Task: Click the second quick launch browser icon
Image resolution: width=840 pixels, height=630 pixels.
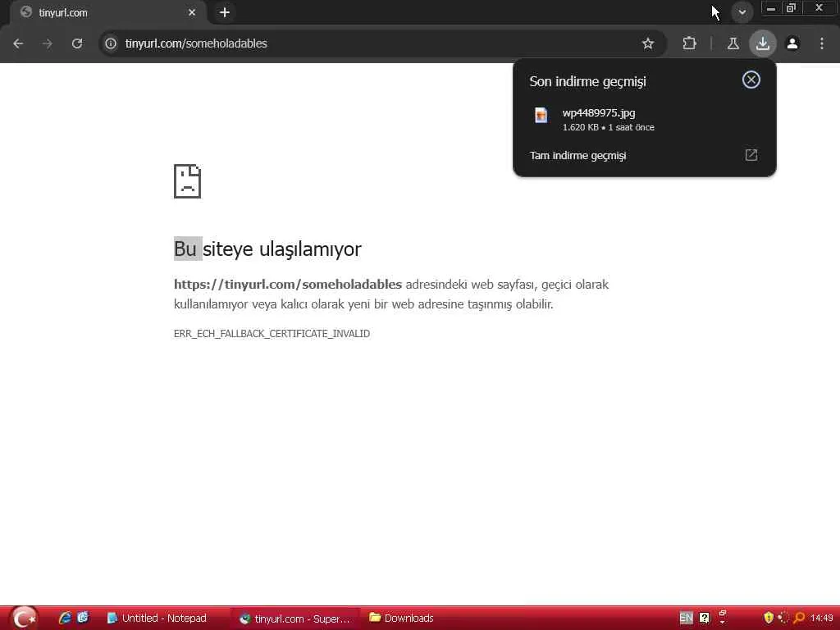Action: click(83, 619)
